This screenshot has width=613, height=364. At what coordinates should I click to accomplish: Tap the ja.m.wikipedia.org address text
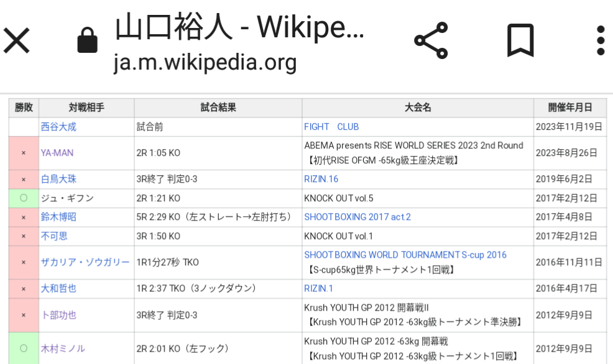pos(205,63)
